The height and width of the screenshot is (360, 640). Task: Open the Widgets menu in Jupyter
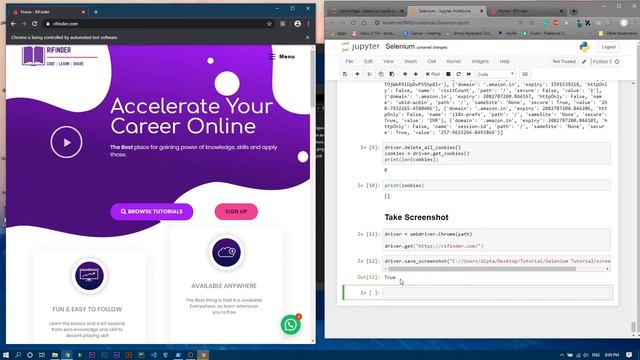point(480,61)
